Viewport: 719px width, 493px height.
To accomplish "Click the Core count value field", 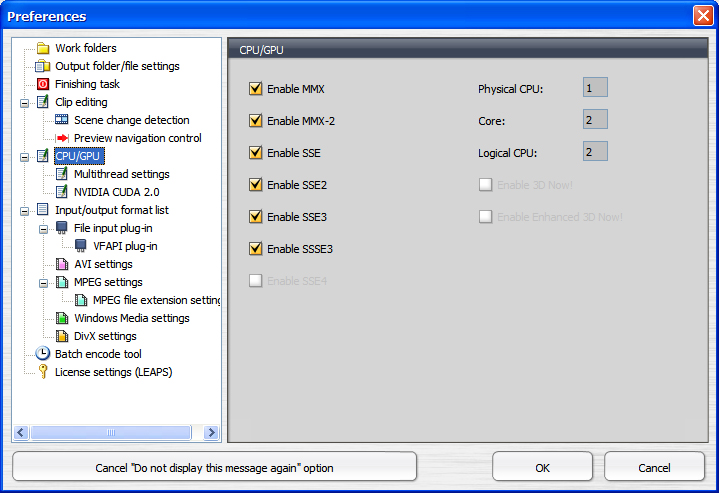I will pos(595,119).
